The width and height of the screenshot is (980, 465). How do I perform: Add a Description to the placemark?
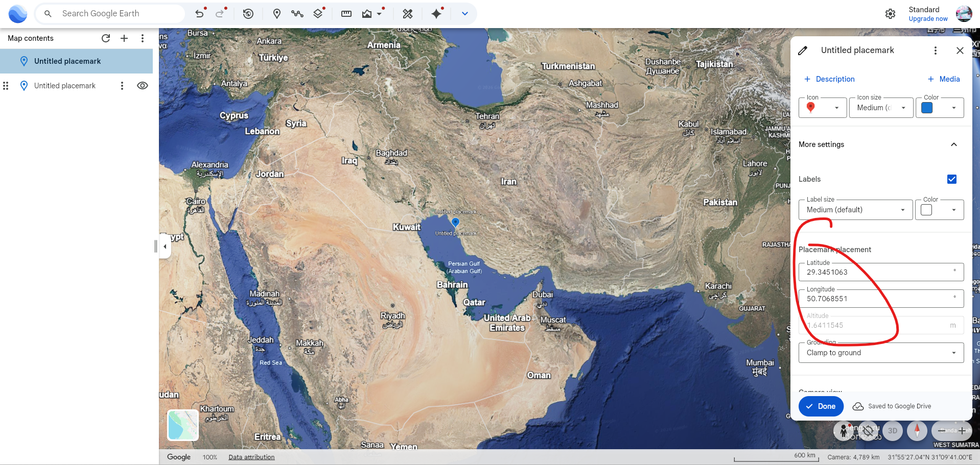point(829,79)
